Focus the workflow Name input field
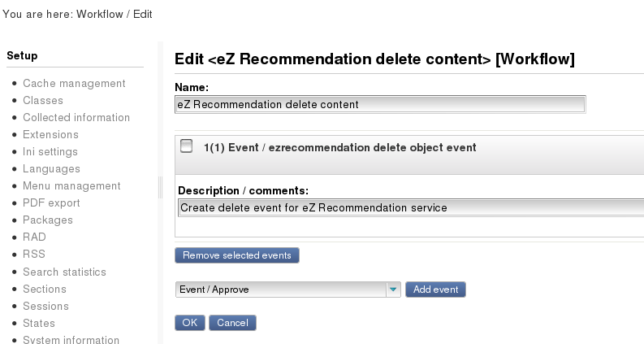Viewport: 644px width, 344px height. [380, 104]
